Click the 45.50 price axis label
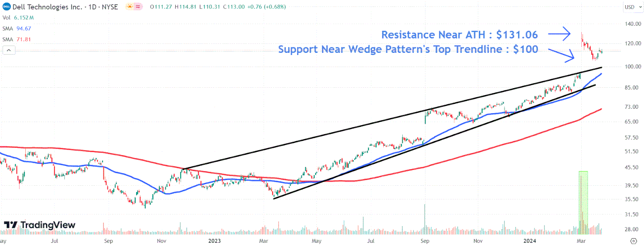This screenshot has width=644, height=245. click(x=632, y=168)
